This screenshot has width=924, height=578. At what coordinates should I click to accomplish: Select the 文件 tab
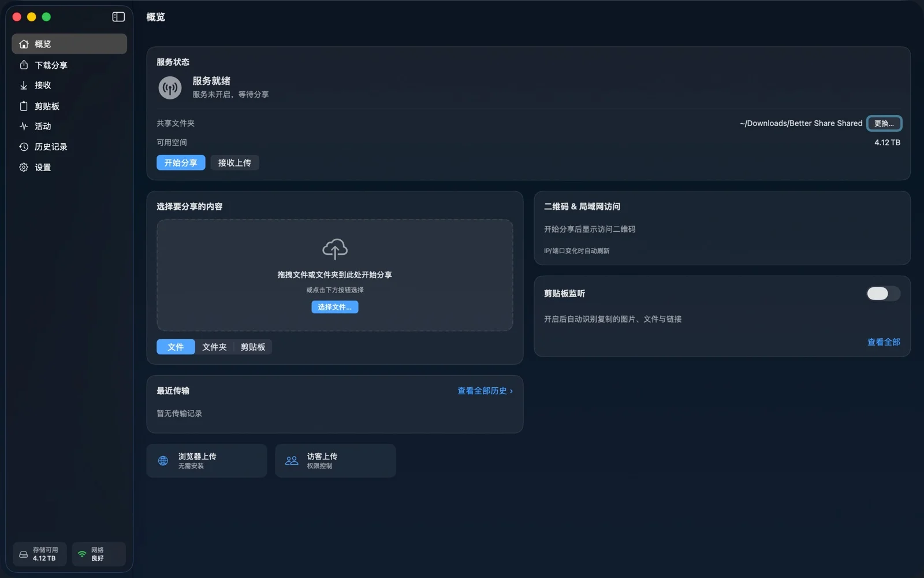(176, 347)
